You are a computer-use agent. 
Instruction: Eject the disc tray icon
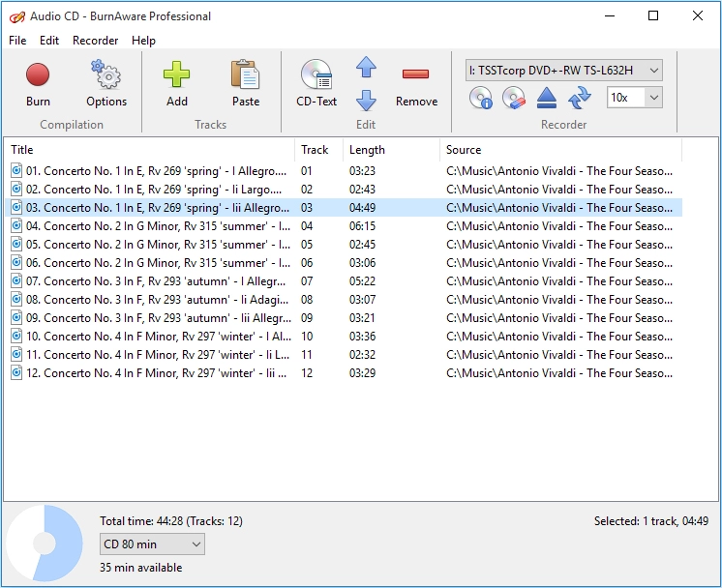(x=547, y=98)
